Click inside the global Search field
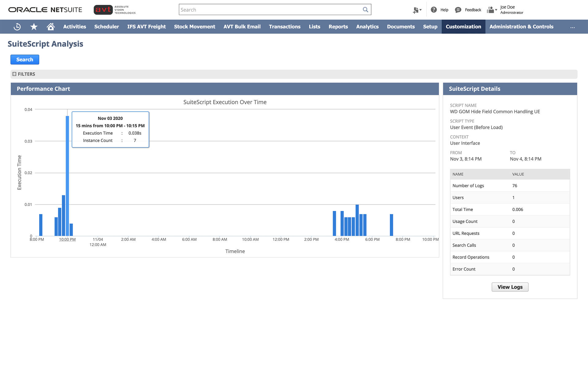 [269, 10]
